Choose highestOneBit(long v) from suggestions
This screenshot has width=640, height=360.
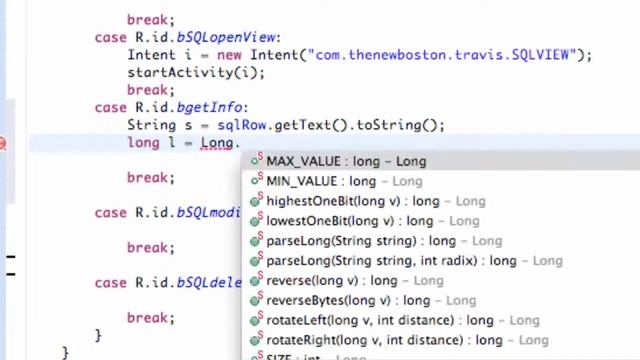click(441, 201)
